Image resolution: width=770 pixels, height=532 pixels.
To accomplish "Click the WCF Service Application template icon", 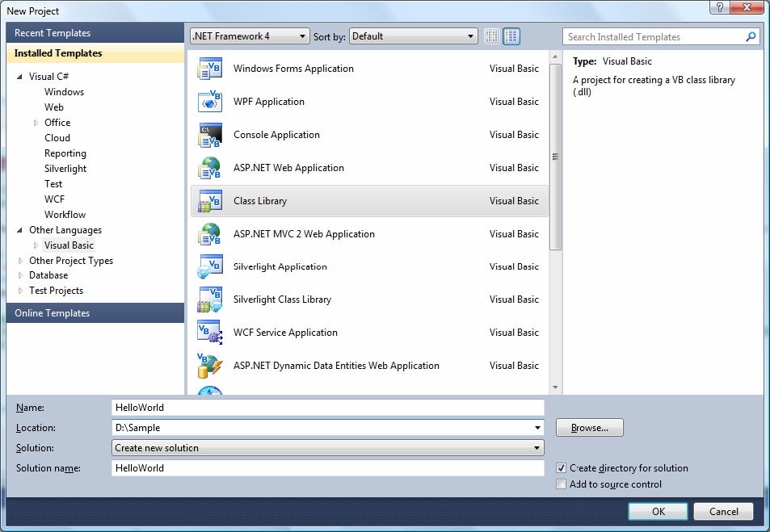I will click(x=210, y=333).
